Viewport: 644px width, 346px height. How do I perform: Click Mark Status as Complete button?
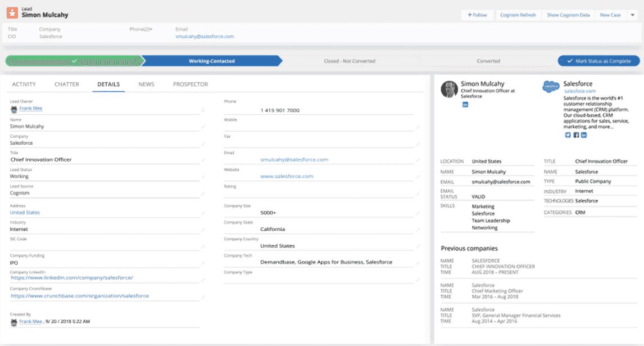[x=598, y=61]
